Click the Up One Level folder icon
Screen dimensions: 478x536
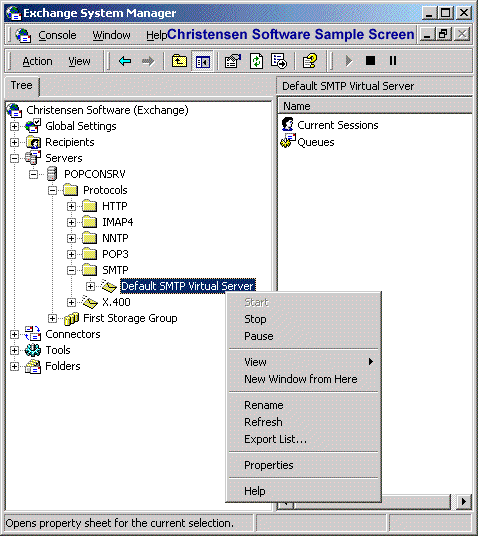[179, 61]
